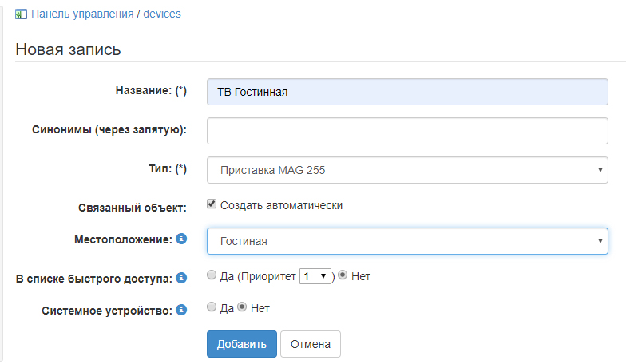
Task: Click the Новая запись heading
Action: point(68,49)
